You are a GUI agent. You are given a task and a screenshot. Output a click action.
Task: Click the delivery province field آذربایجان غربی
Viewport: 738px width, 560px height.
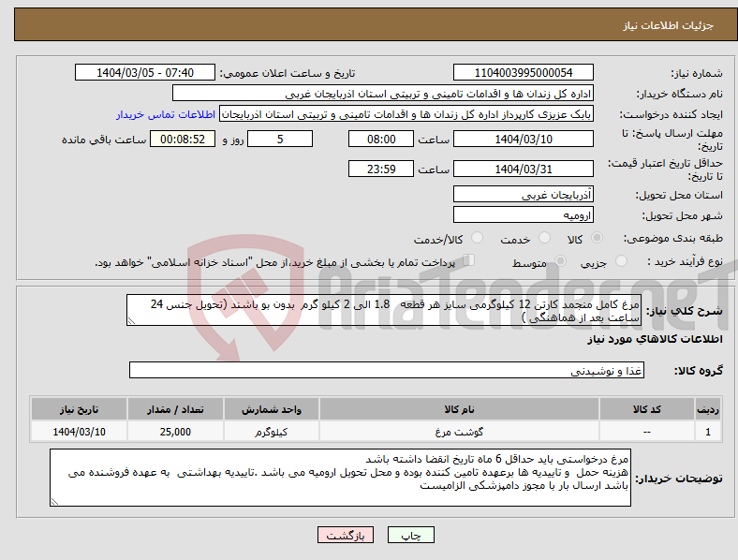point(523,195)
